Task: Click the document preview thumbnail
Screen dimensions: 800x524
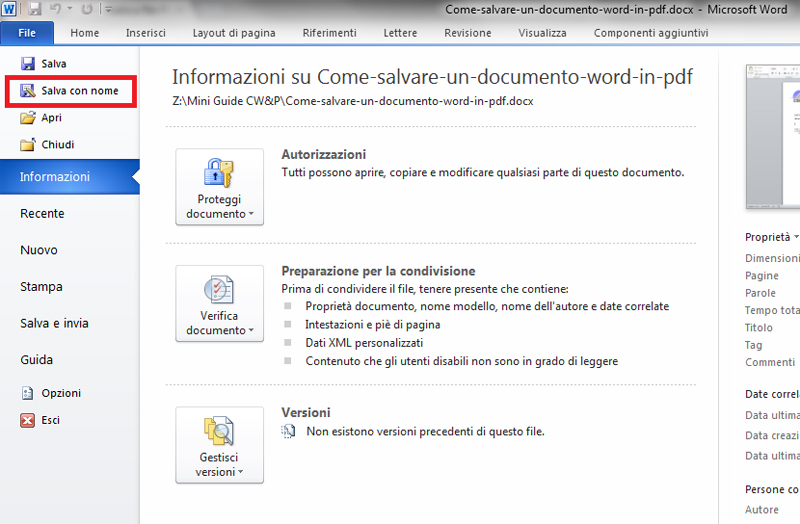Action: (x=773, y=137)
